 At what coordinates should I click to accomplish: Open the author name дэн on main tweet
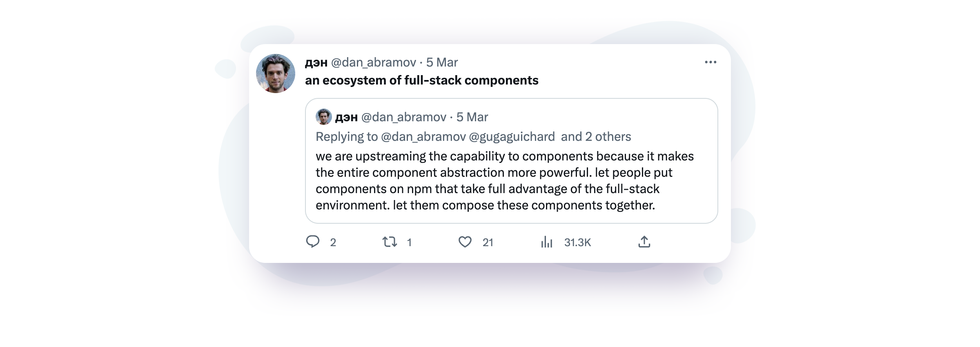[316, 62]
